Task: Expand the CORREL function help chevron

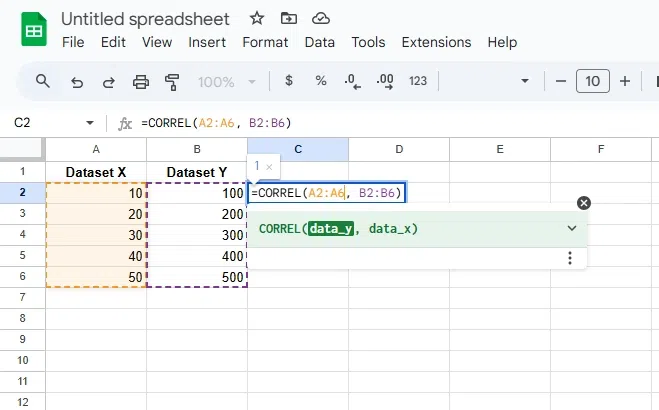Action: click(572, 228)
